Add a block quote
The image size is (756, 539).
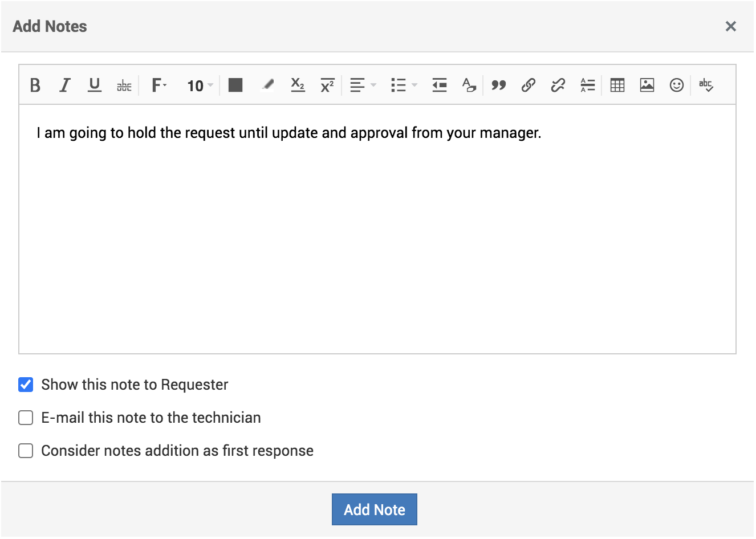(x=499, y=85)
